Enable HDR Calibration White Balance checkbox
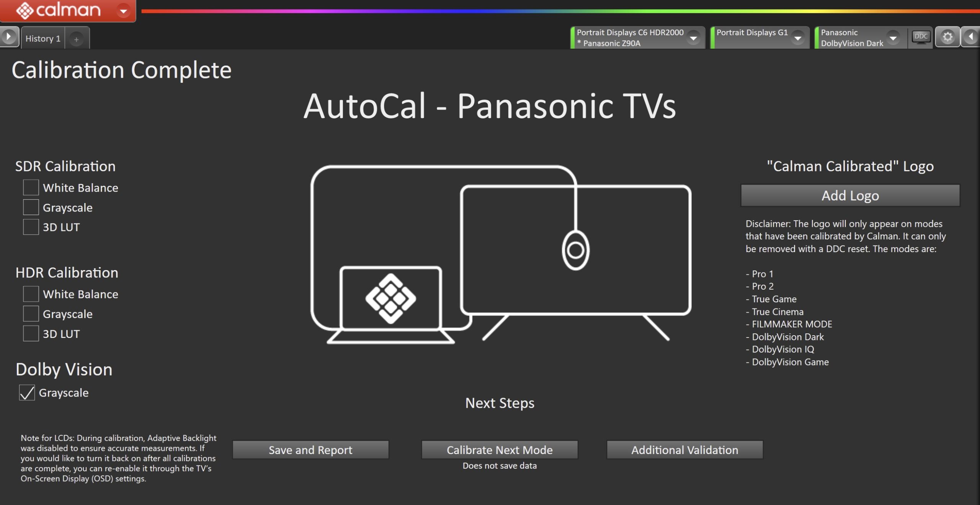Viewport: 980px width, 505px height. [31, 294]
